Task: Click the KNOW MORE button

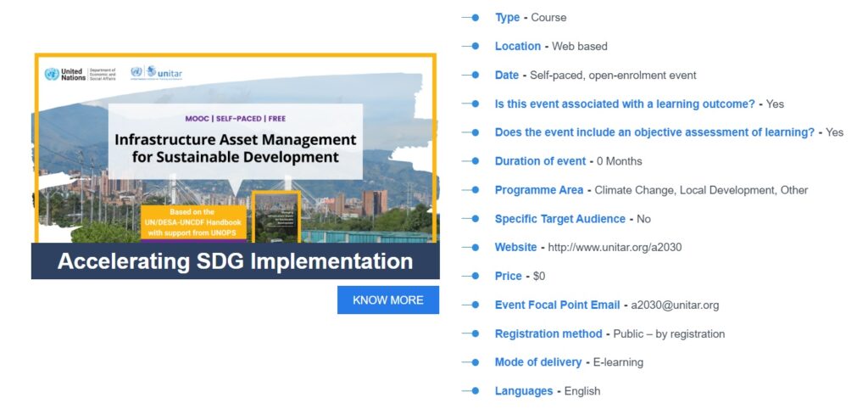Action: click(x=387, y=300)
